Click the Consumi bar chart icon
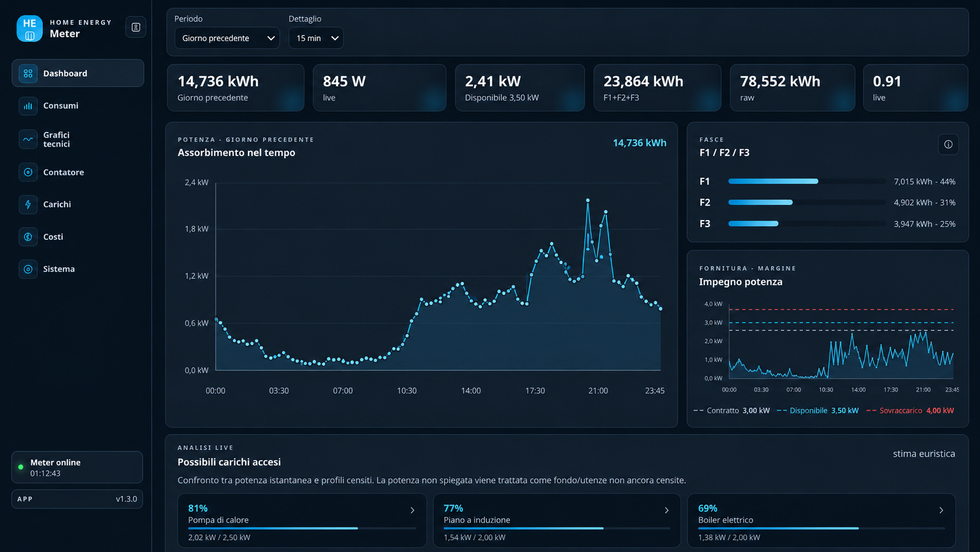980x552 pixels. pos(28,106)
